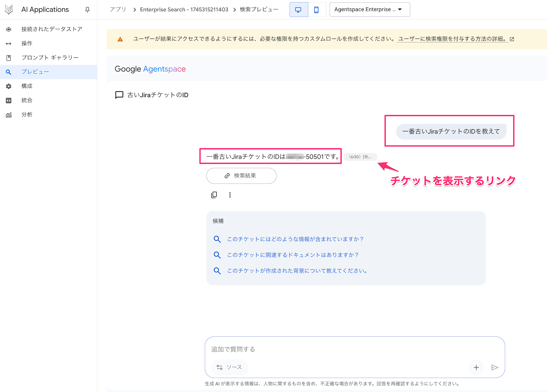Click the Google Agentspace logo

(150, 69)
